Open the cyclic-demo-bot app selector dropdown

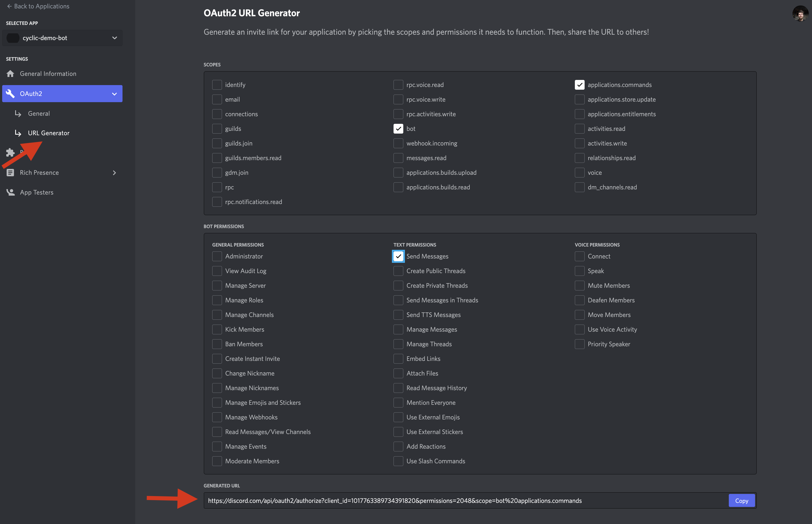point(114,38)
